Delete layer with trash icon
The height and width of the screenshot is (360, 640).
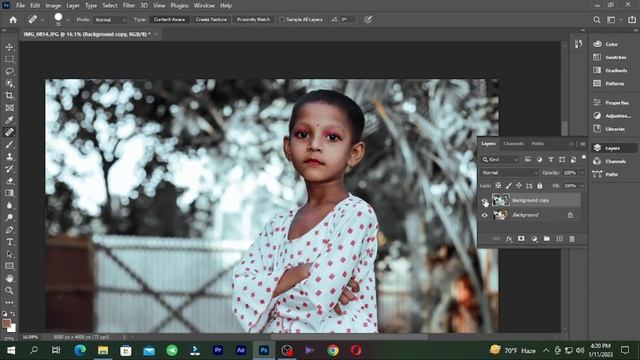572,239
